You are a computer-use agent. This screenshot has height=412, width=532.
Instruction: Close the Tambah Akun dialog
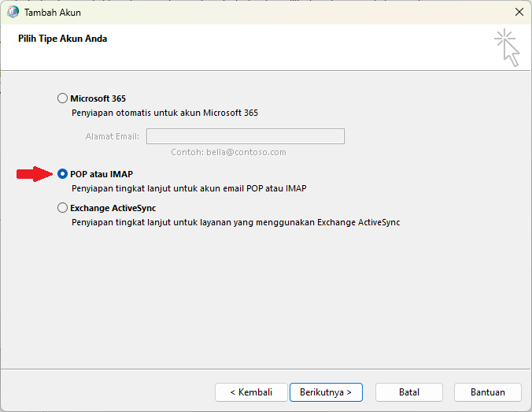(x=519, y=13)
